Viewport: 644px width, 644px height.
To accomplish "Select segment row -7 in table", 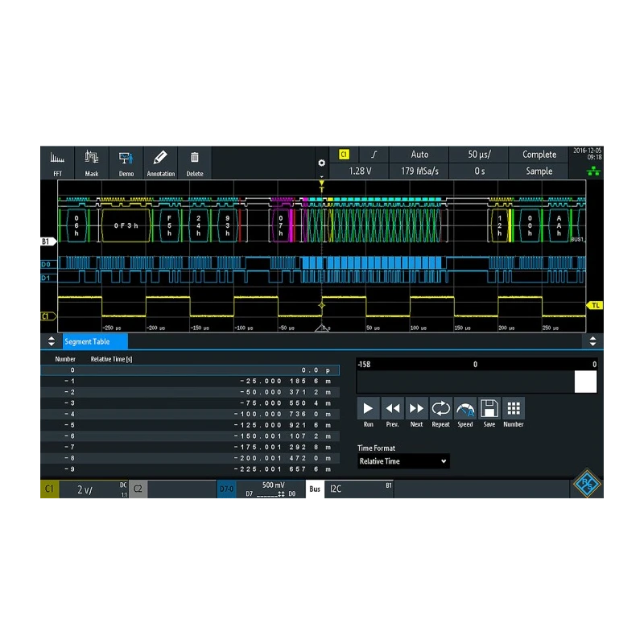I will pyautogui.click(x=190, y=447).
